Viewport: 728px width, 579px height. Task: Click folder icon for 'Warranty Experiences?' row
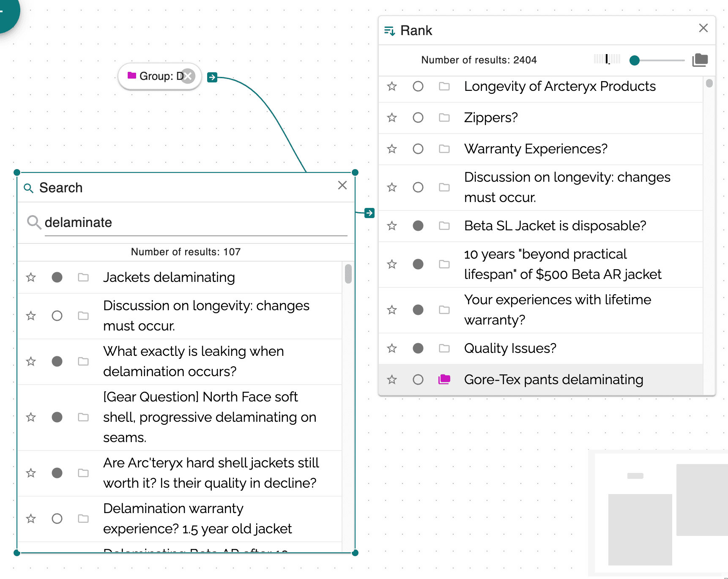[x=444, y=149]
